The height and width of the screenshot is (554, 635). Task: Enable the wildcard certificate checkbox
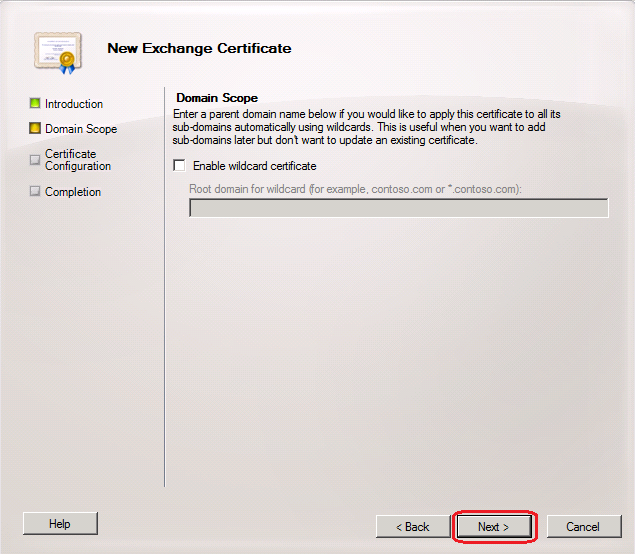pos(180,166)
